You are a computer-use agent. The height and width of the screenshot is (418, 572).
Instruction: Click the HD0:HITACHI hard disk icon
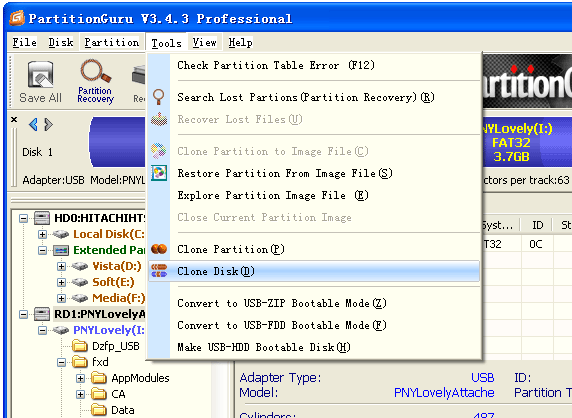click(x=42, y=218)
